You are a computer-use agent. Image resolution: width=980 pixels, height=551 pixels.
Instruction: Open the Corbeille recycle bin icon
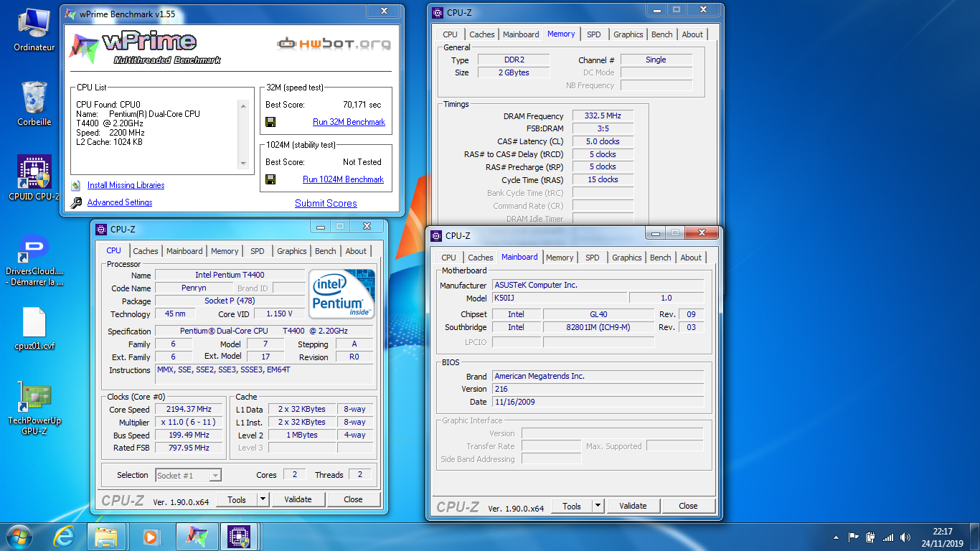click(x=34, y=103)
